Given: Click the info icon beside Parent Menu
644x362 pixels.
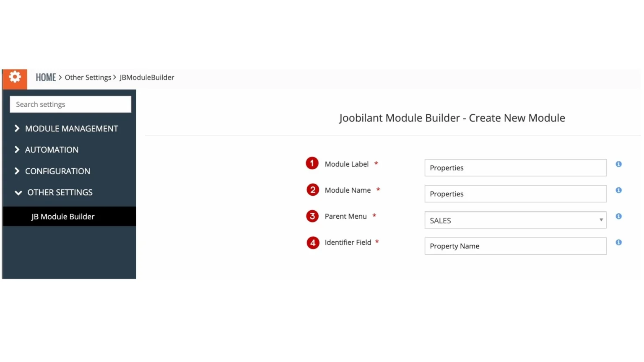Looking at the screenshot, I should coord(618,216).
